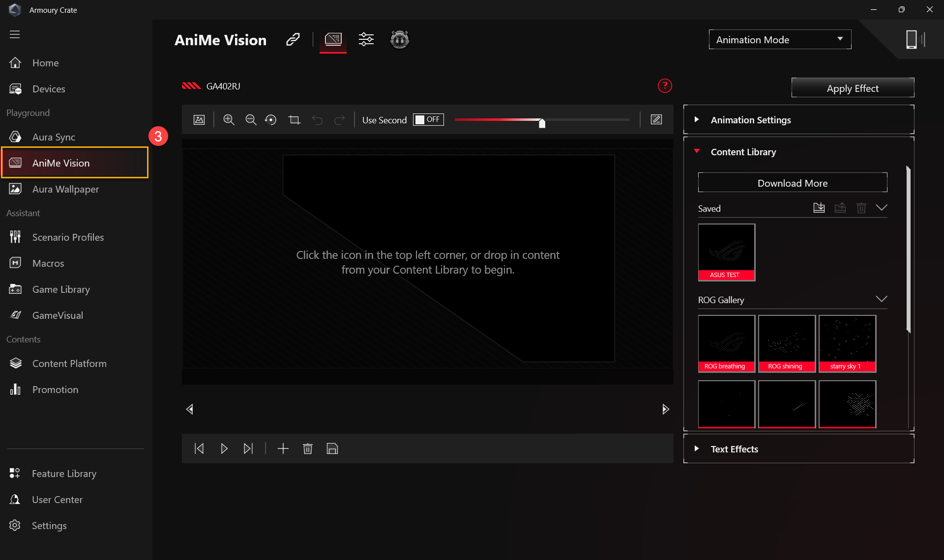944x560 pixels.
Task: Click the Apply Effect button
Action: 853,88
